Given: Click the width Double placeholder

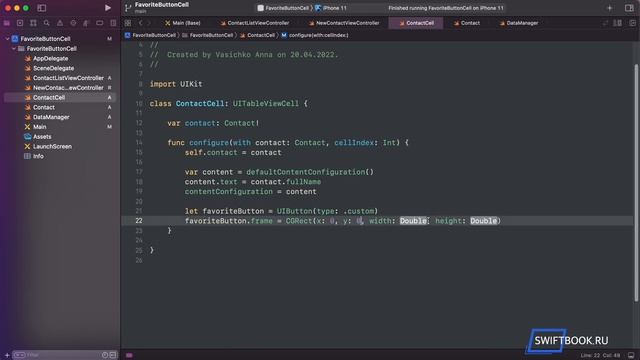Looking at the screenshot, I should [x=413, y=221].
